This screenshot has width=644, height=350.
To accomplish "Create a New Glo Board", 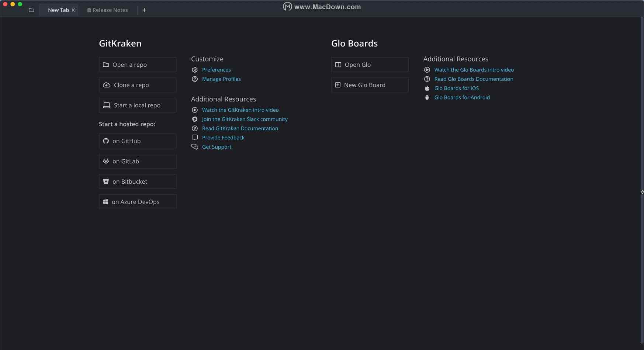I will click(370, 85).
